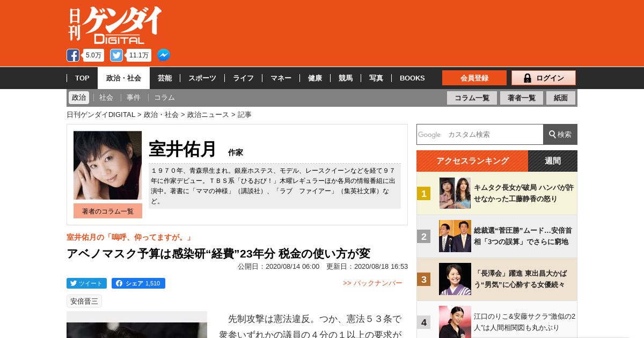The height and width of the screenshot is (338, 644).
Task: Select the コラム sub-category
Action: pyautogui.click(x=164, y=98)
